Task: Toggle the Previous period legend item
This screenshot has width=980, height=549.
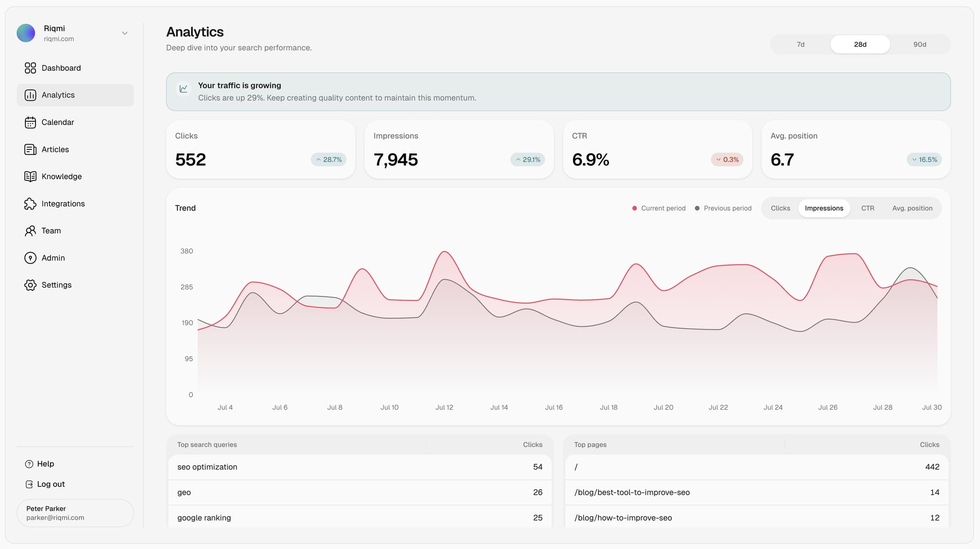Action: coord(723,208)
